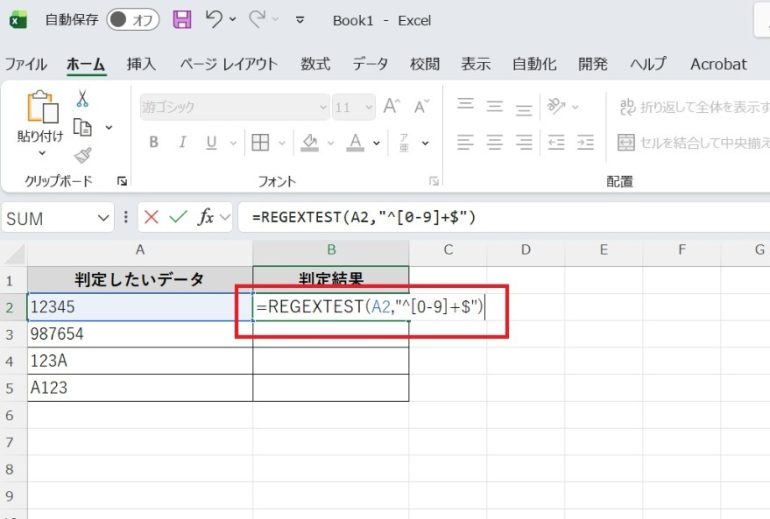This screenshot has width=770, height=519.
Task: Open the Fill Color palette dropdown
Action: tap(331, 143)
